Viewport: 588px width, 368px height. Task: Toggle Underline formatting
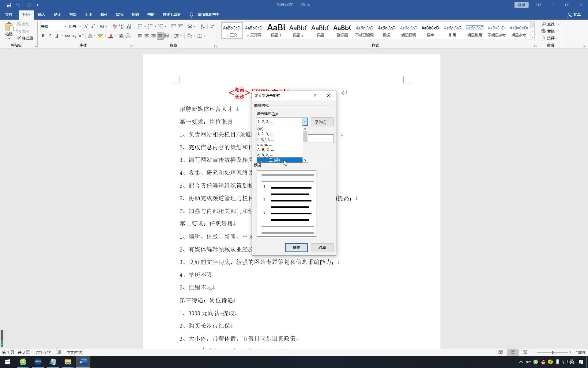(x=57, y=36)
